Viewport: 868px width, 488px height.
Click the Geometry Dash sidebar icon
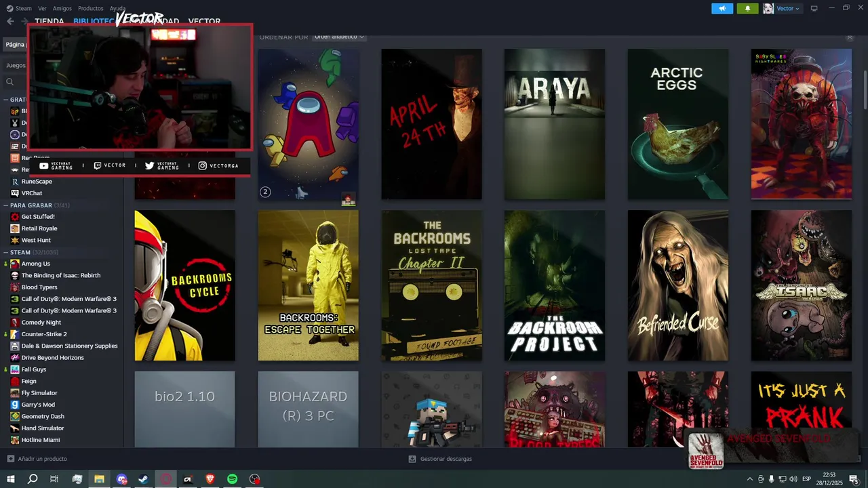pyautogui.click(x=15, y=416)
